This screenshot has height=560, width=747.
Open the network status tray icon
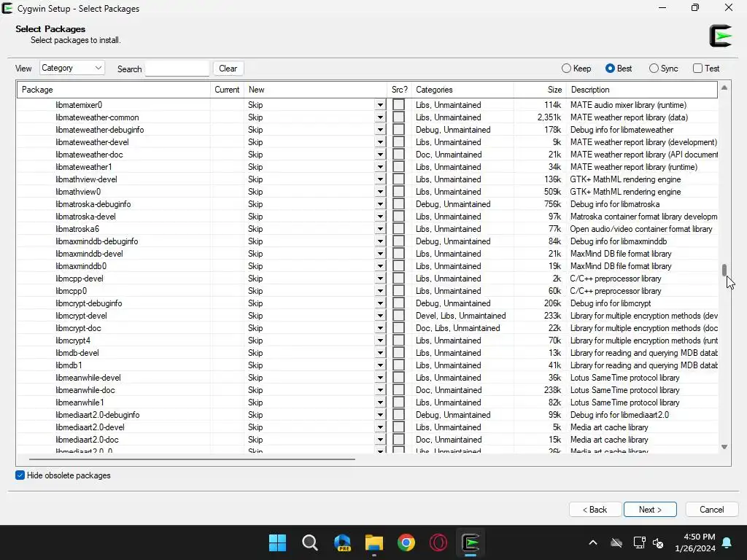[x=639, y=542]
